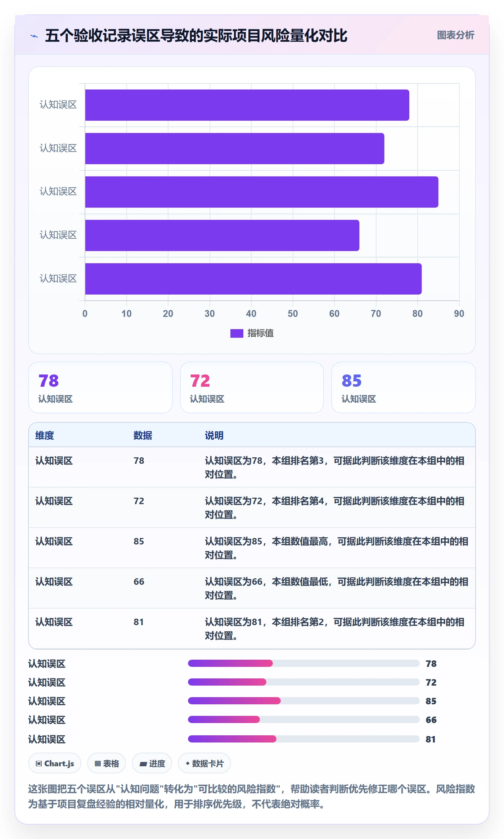Click the title 五个验收记录误区导致的实际项目风险量化对比
This screenshot has height=839, width=504.
pos(196,36)
